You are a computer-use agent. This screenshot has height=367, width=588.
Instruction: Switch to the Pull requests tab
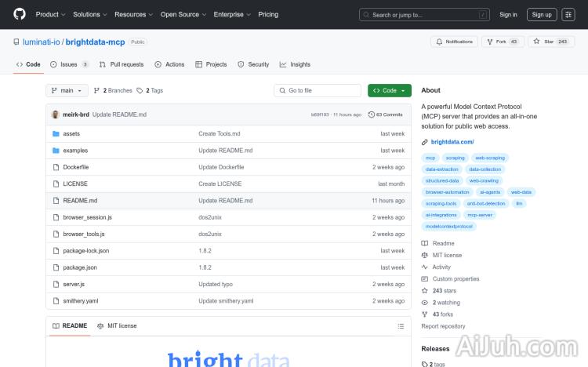pyautogui.click(x=122, y=64)
